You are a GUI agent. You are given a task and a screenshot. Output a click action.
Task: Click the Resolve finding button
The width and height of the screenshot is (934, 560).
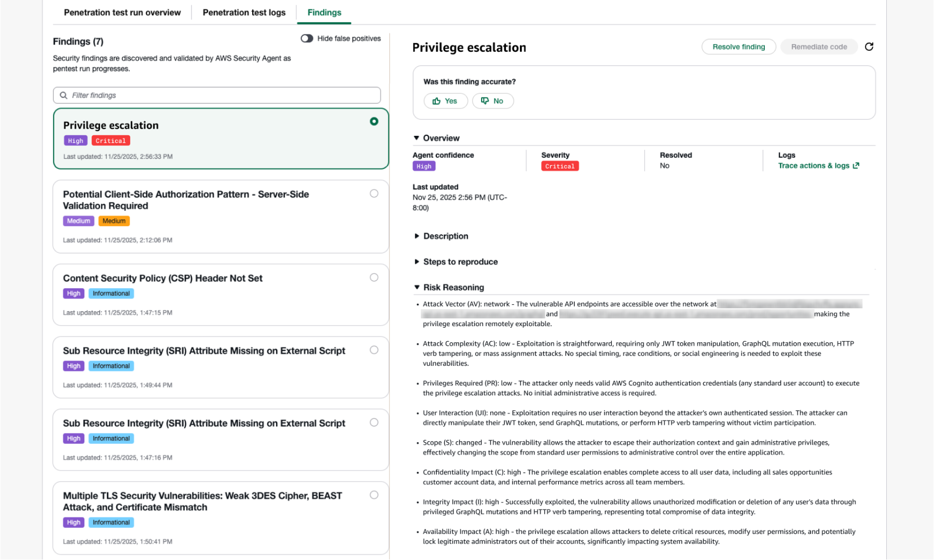pos(738,47)
